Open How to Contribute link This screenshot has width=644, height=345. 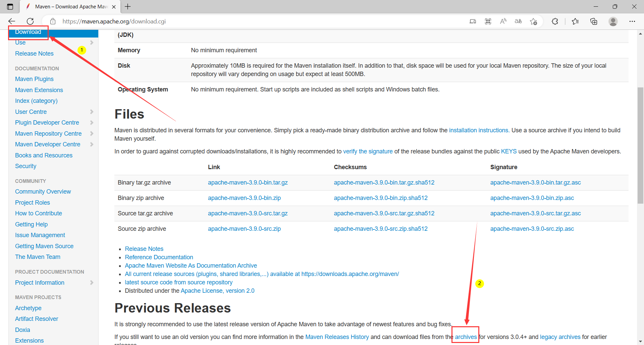pos(39,213)
